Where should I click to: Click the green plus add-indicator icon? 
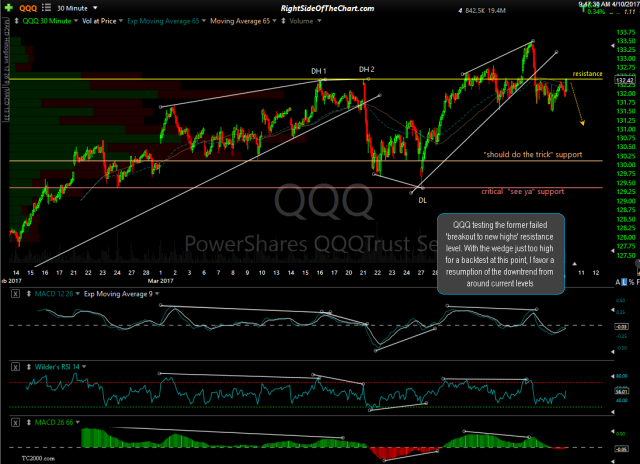point(9,8)
